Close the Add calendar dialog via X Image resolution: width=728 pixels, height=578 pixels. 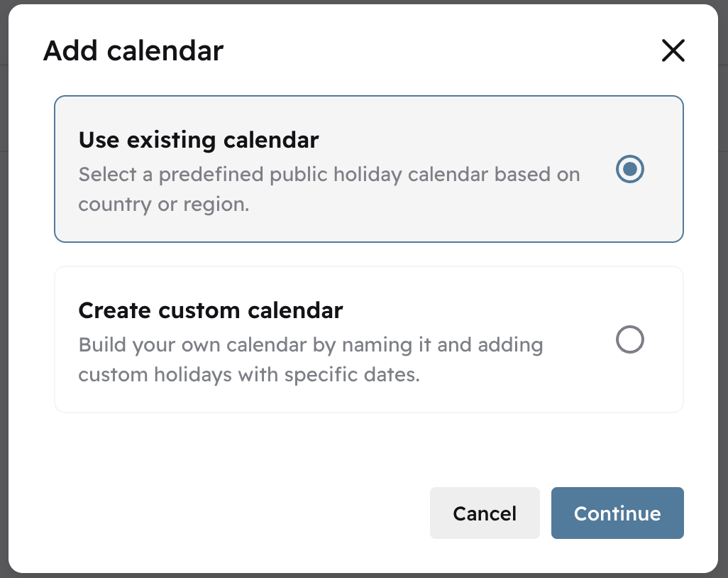673,50
